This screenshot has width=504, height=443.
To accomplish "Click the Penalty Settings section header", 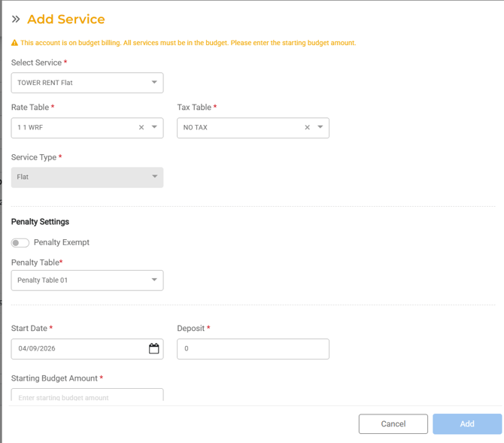I will click(x=40, y=222).
